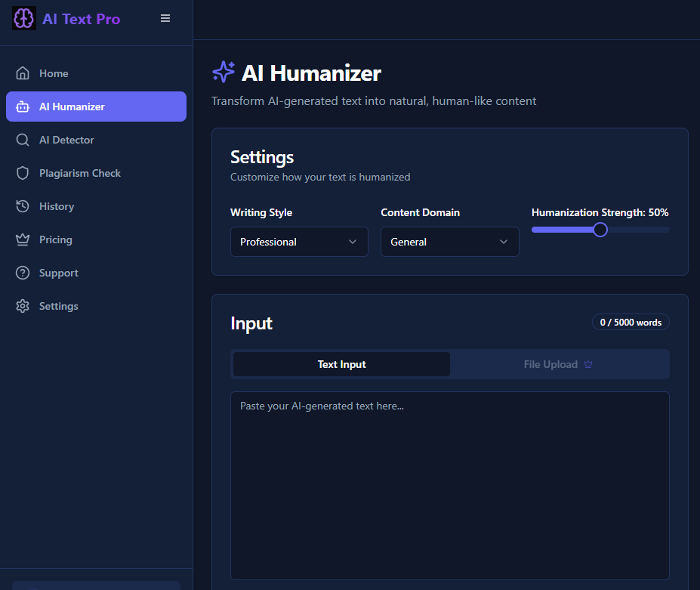Select the Home icon in the sidebar
Screen dimensions: 700x590
click(x=23, y=73)
